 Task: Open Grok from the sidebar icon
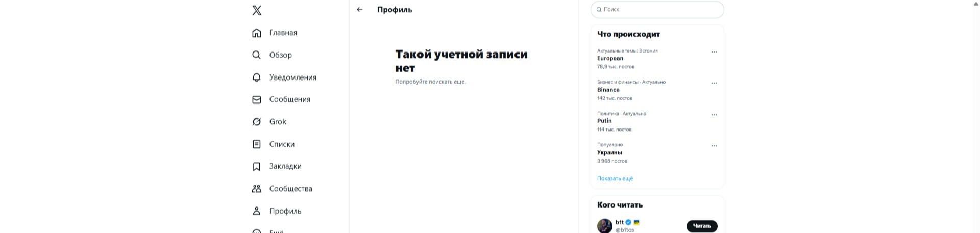pos(257,122)
